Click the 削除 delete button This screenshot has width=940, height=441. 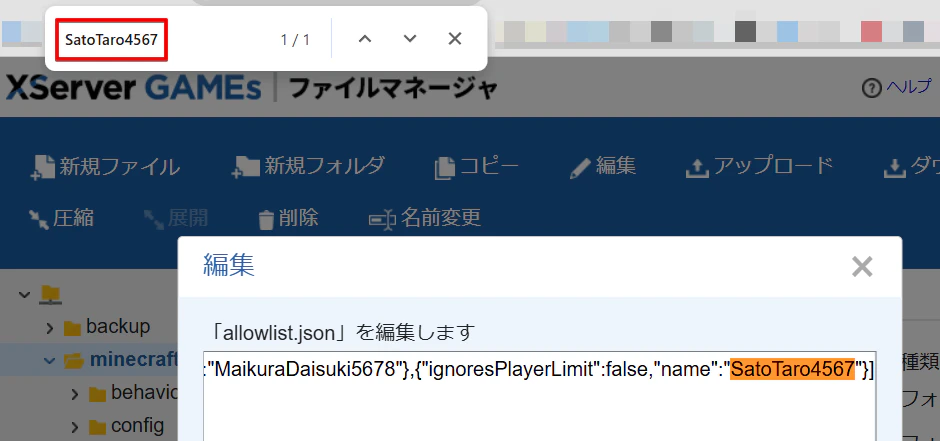click(x=288, y=218)
